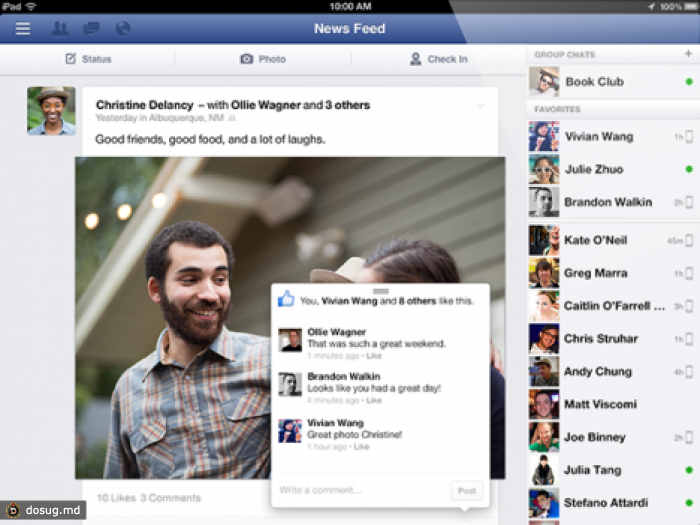Click the location arrow in status bar
This screenshot has width=700, height=525.
click(651, 6)
